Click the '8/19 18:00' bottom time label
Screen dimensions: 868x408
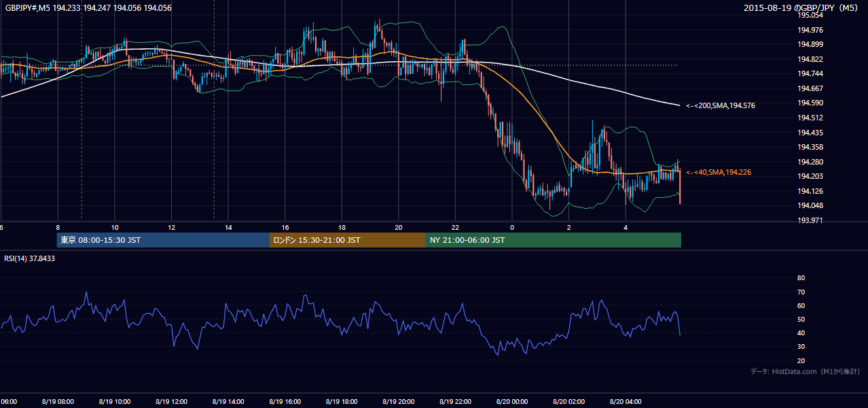tap(342, 402)
